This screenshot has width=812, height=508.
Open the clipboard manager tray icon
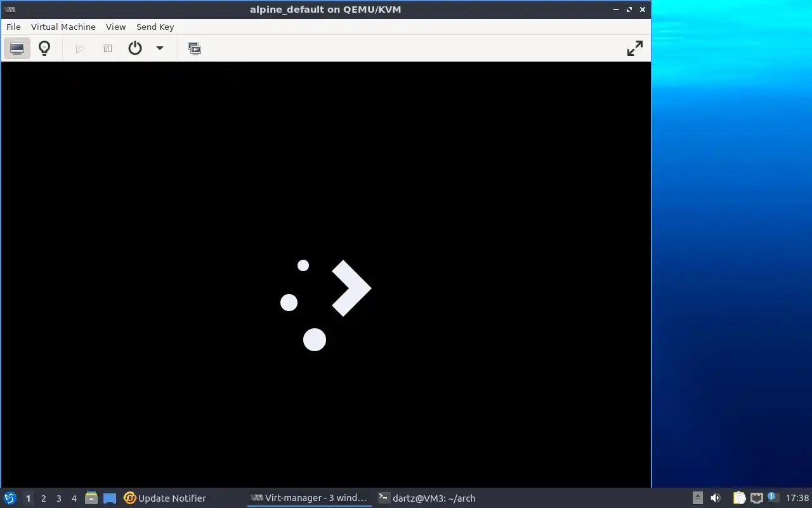(739, 498)
